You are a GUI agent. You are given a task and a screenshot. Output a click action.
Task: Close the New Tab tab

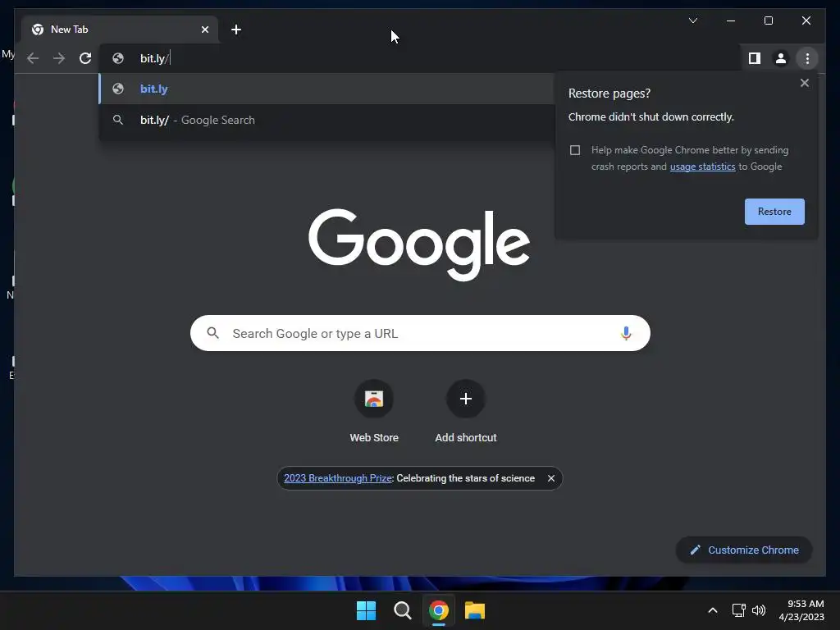204,30
